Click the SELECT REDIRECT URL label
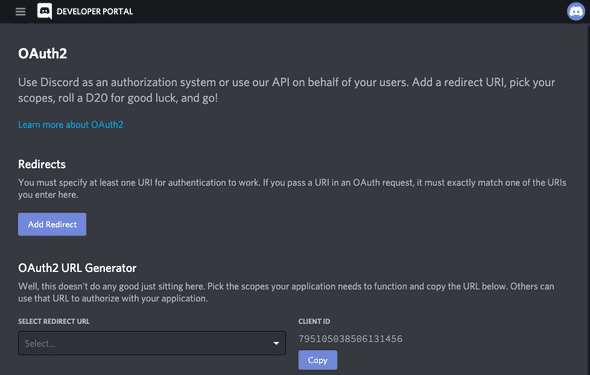Screen dimensions: 590x375 (x=54, y=322)
